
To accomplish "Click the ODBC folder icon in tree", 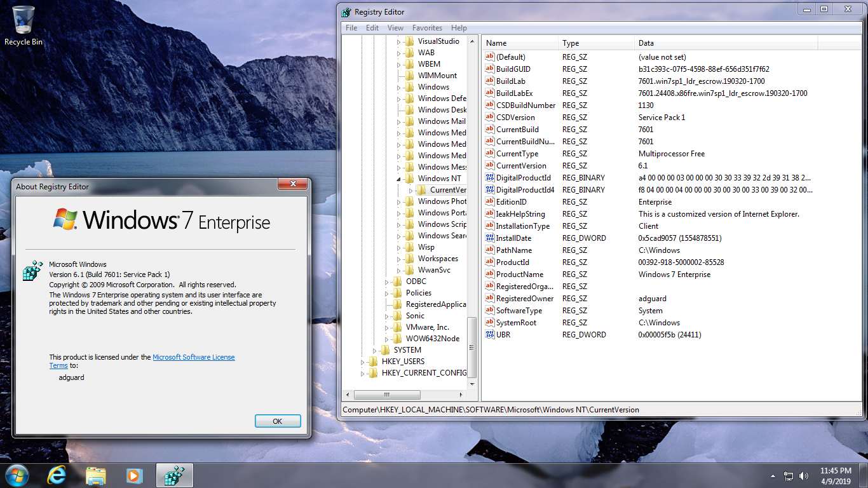I will click(x=398, y=281).
